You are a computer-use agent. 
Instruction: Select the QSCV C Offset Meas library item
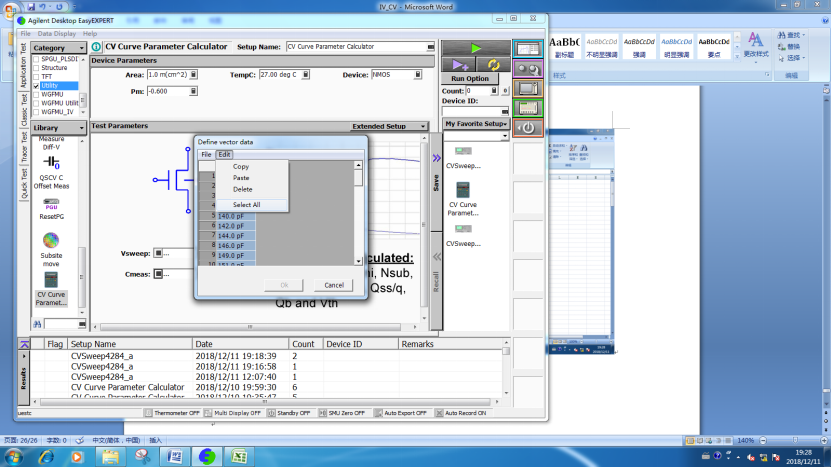tap(51, 172)
